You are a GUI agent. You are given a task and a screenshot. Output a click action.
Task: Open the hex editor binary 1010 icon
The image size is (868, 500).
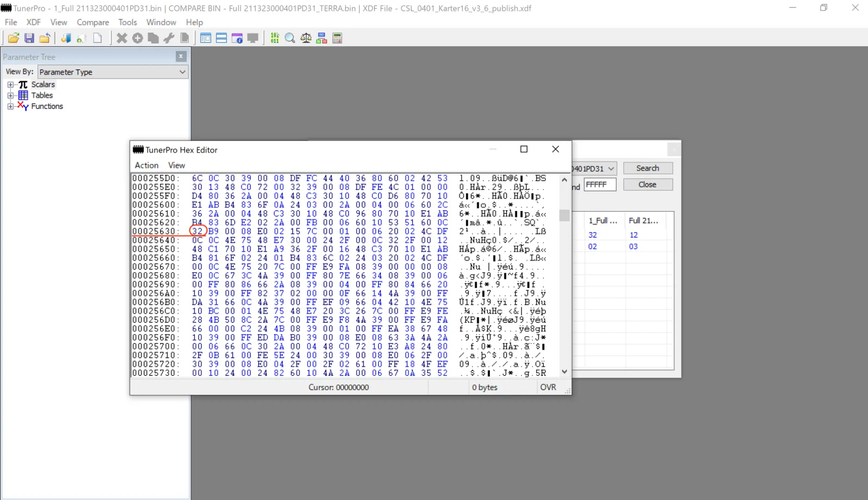point(275,38)
